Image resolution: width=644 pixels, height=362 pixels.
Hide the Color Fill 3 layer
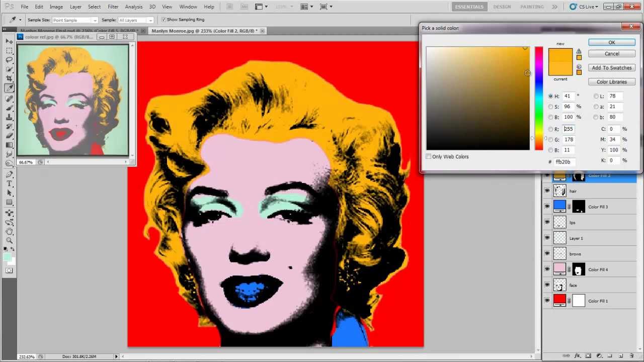(547, 207)
